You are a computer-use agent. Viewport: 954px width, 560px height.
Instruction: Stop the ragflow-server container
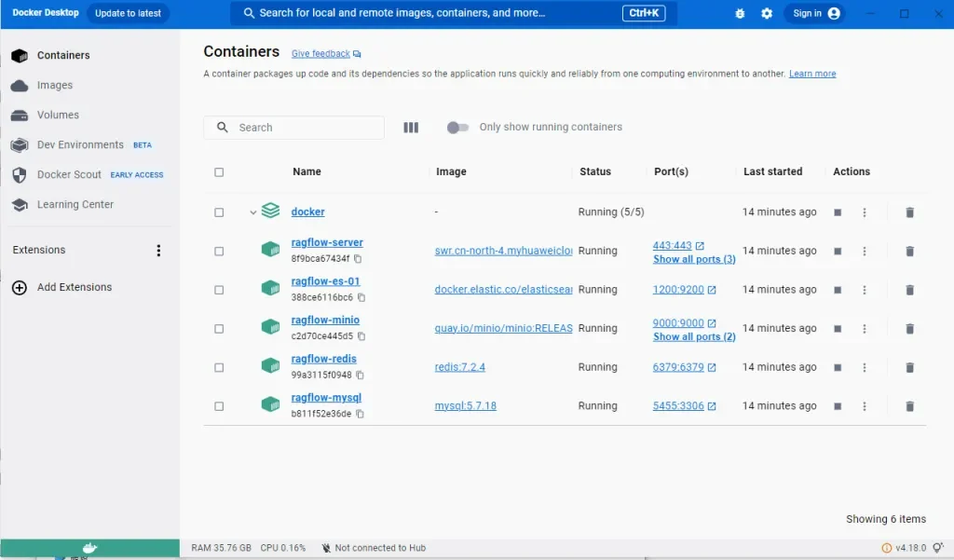838,251
